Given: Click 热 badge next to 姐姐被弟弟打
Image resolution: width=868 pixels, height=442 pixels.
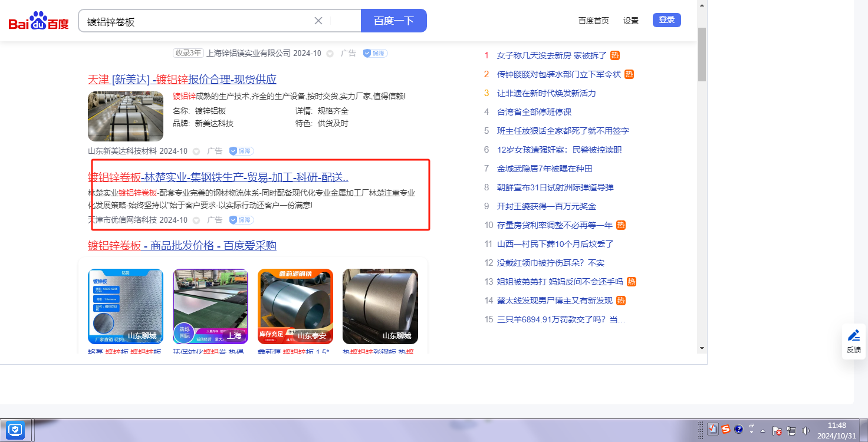Looking at the screenshot, I should tap(632, 282).
